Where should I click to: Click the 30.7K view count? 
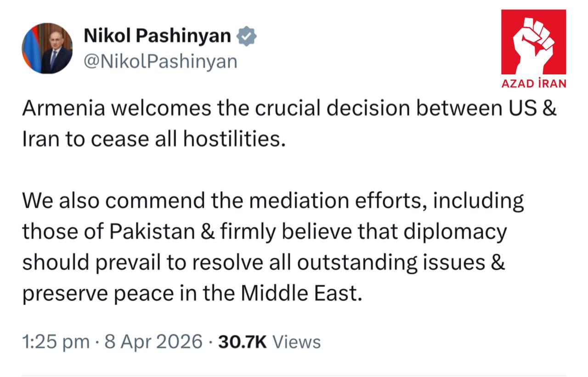(242, 342)
